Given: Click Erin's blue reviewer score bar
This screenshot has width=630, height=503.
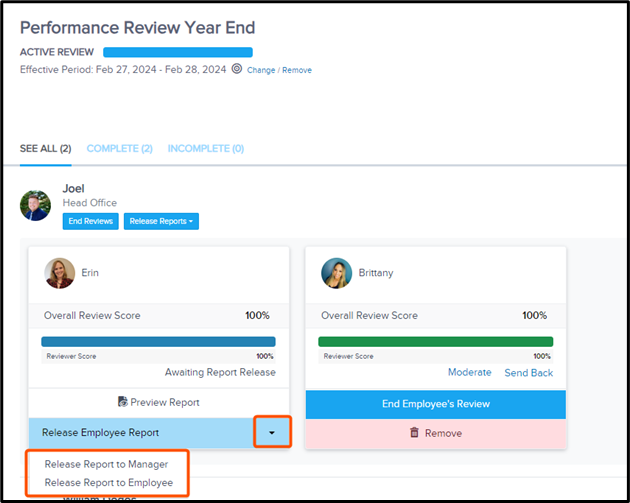Looking at the screenshot, I should 158,341.
